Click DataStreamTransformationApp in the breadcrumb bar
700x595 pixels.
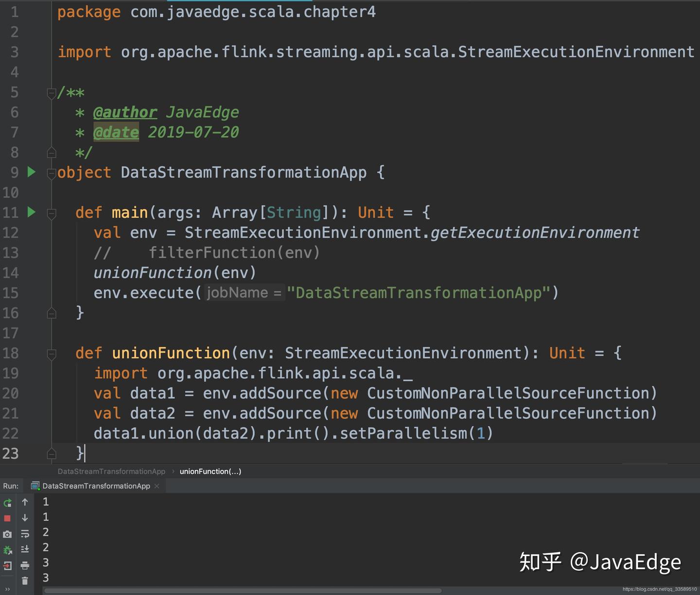111,471
